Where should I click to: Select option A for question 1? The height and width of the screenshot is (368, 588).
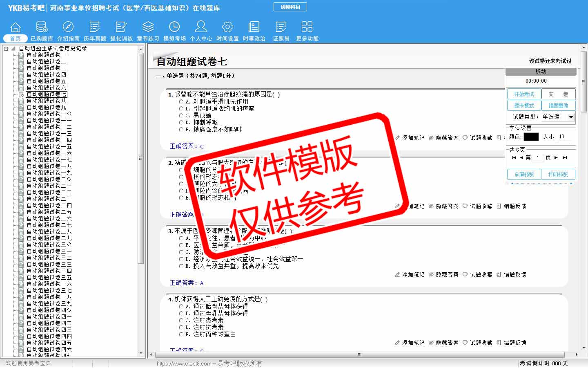(x=181, y=101)
